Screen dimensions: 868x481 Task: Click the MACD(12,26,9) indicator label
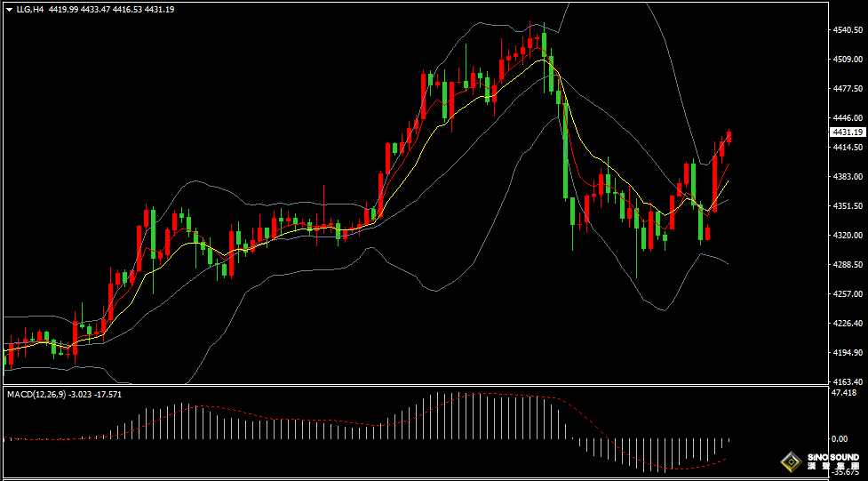tap(36, 395)
